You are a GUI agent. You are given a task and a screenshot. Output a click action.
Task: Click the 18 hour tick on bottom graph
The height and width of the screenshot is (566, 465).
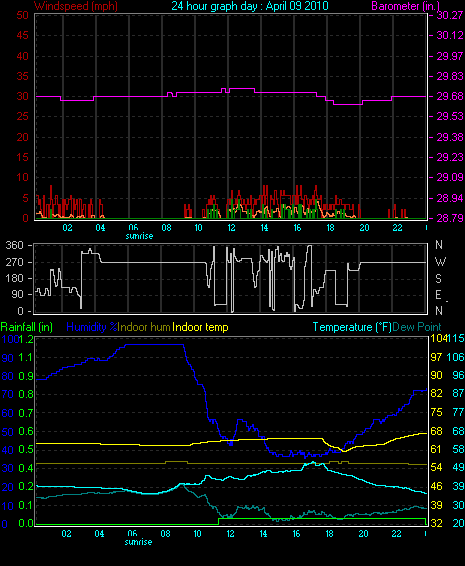coord(329,534)
